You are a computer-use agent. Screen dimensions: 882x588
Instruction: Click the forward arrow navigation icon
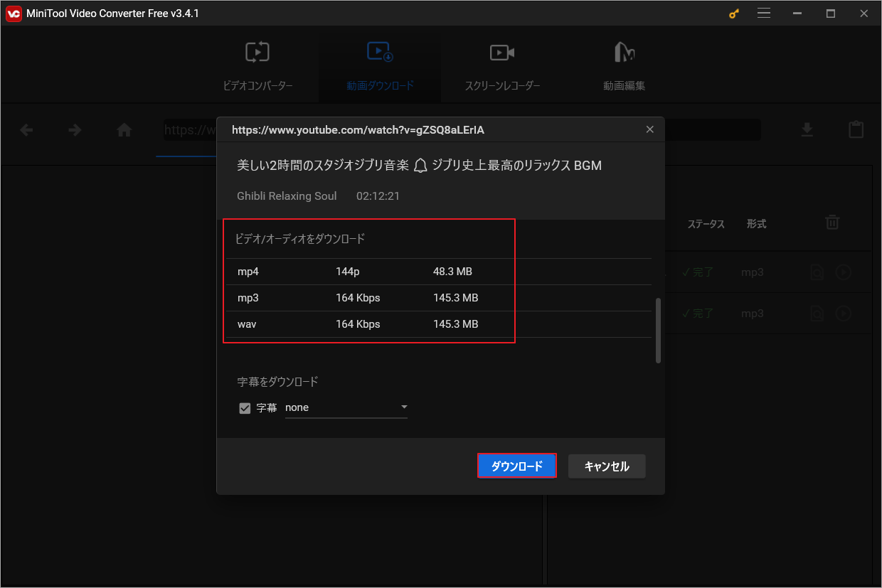(x=75, y=130)
